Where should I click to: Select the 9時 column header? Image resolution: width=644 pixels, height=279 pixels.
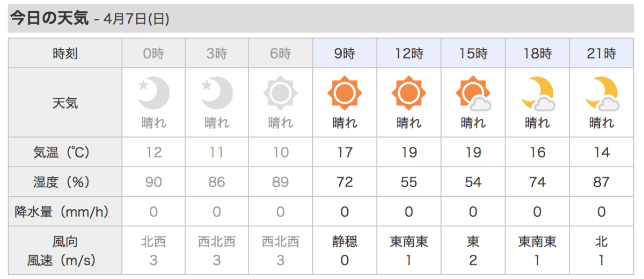[345, 54]
